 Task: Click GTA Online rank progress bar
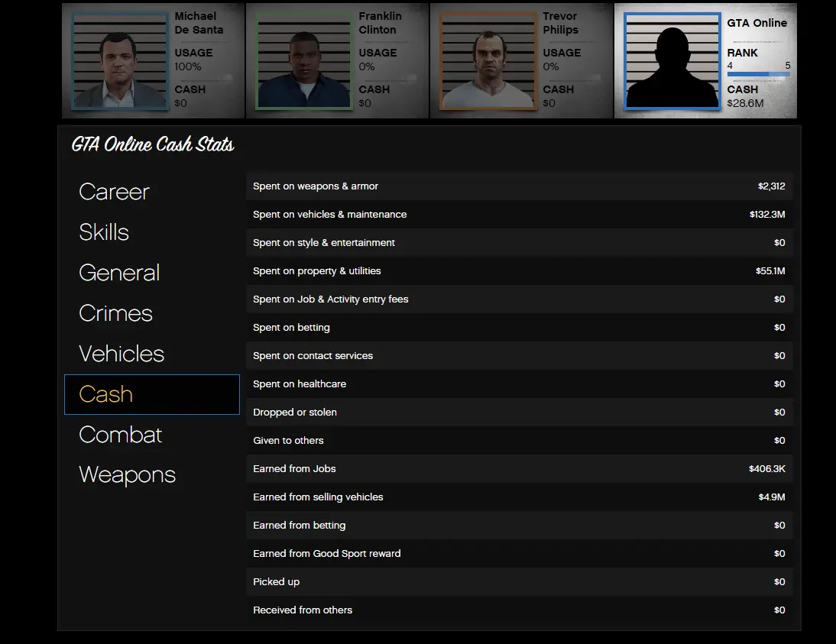pos(758,74)
